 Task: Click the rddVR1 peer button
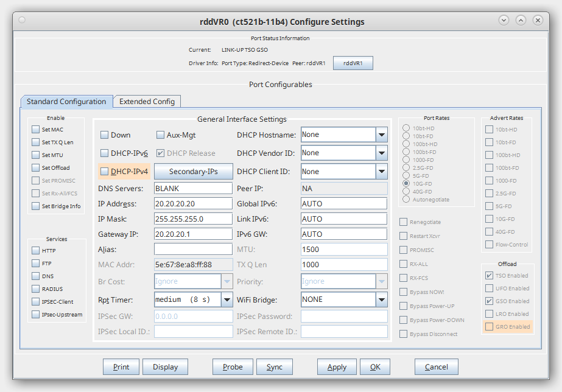353,63
